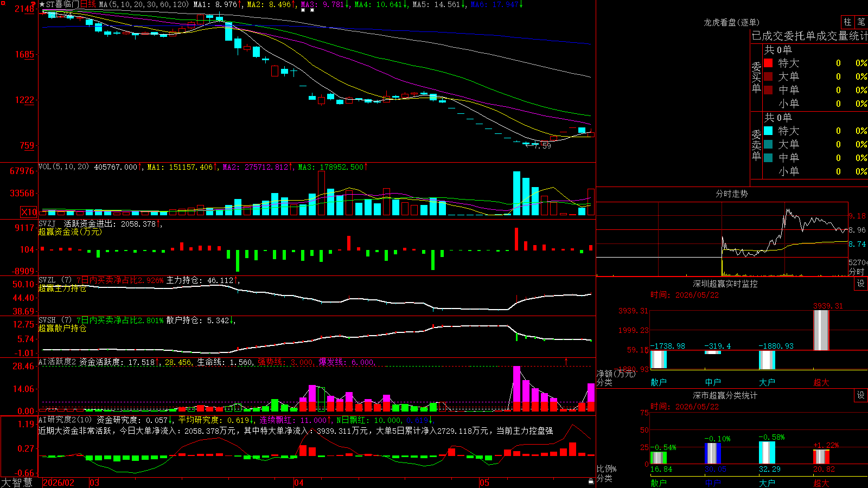This screenshot has width=868, height=488.
Task: Click the +1.22% label in 深市超赢分类统计
Action: click(x=826, y=445)
